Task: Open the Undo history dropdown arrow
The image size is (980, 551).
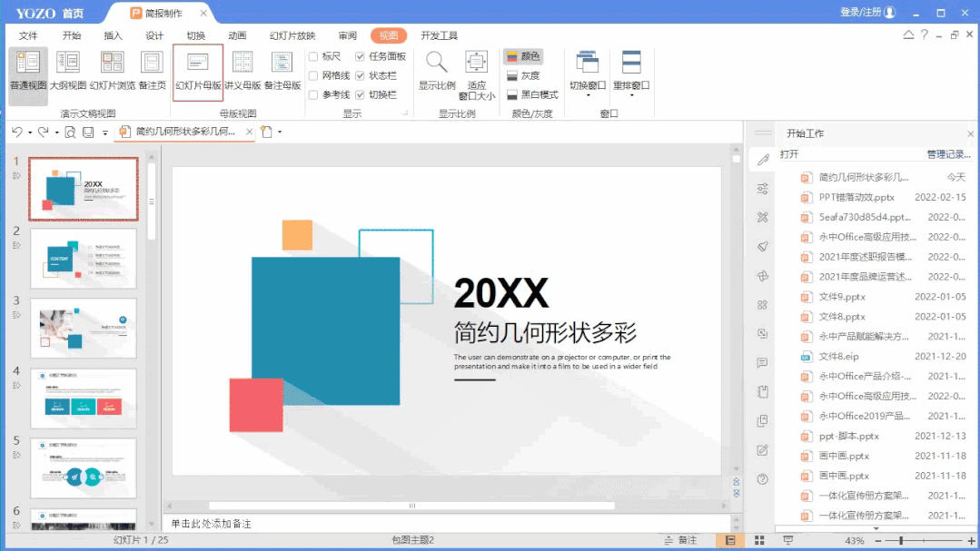Action: (30, 133)
